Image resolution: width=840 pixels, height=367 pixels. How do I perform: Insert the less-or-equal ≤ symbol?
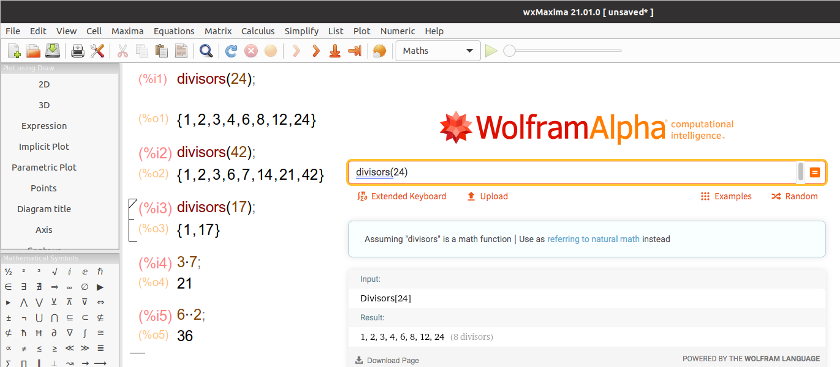pos(39,348)
